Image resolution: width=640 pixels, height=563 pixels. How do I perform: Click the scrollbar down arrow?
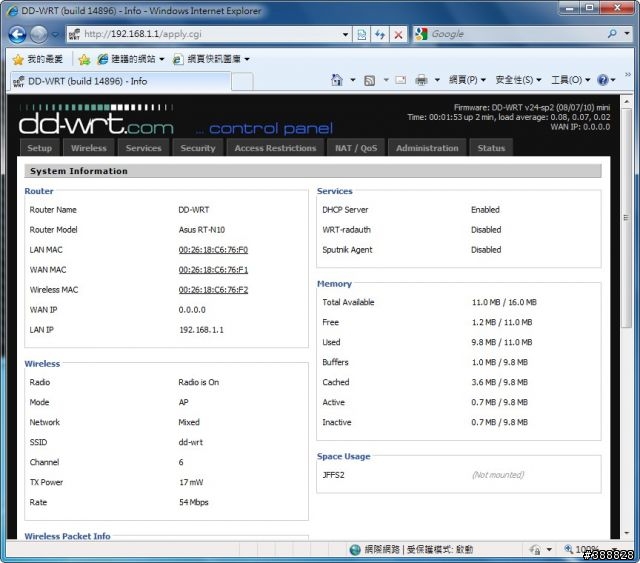pos(627,533)
